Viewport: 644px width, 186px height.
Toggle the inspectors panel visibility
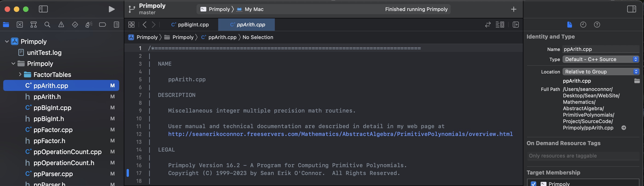(x=632, y=9)
